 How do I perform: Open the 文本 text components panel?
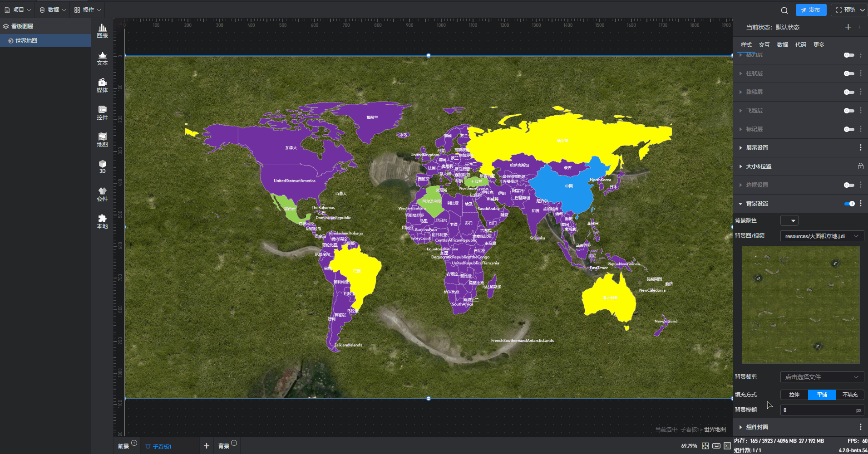tap(102, 58)
